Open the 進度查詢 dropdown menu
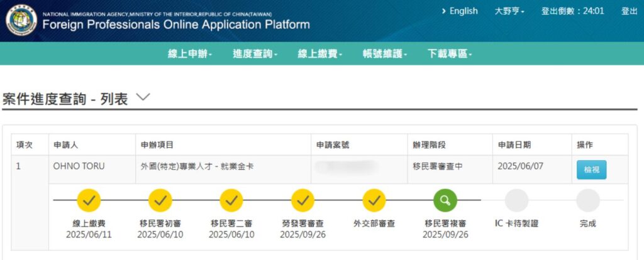 pos(255,54)
